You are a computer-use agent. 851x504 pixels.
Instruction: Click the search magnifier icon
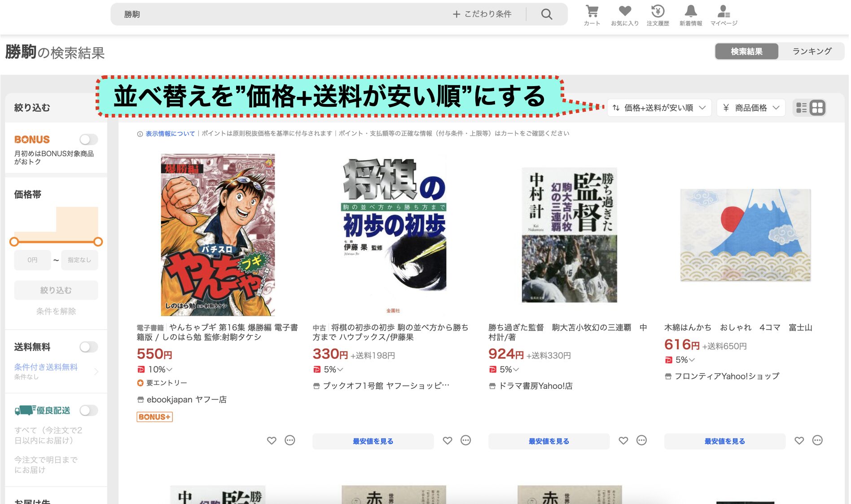[x=546, y=14]
